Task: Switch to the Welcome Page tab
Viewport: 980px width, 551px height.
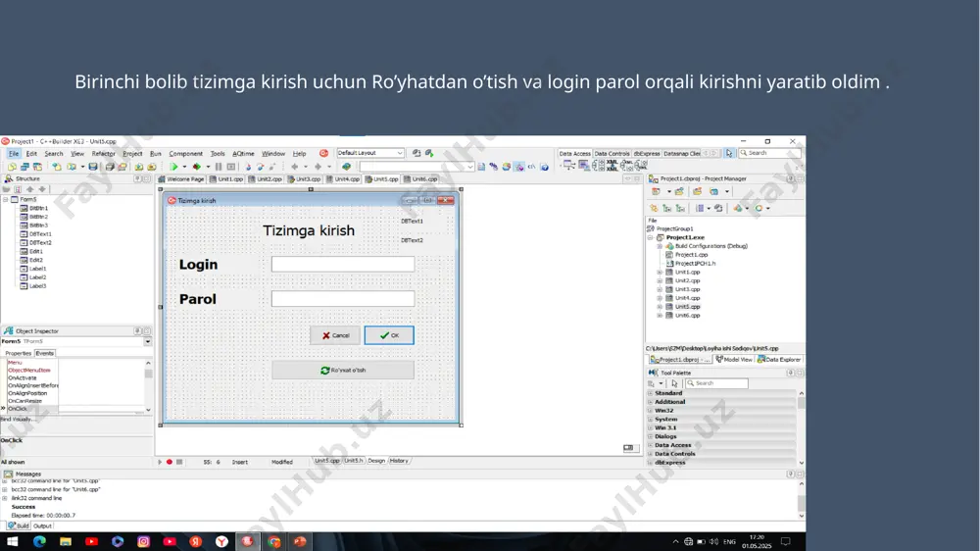Action: 182,178
